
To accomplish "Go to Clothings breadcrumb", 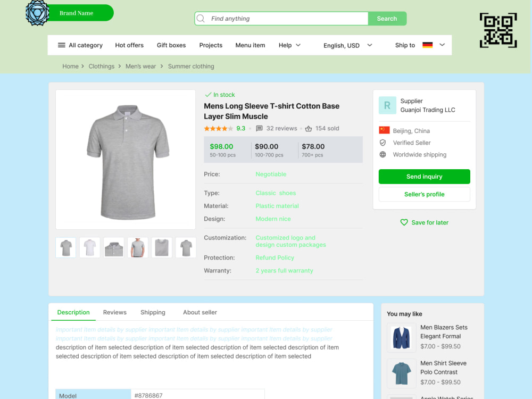I will pos(102,66).
